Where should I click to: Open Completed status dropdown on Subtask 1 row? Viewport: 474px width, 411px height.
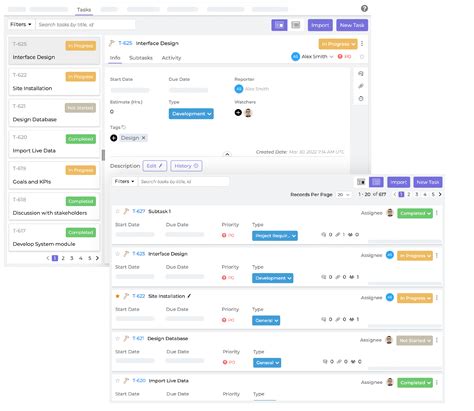click(x=415, y=213)
